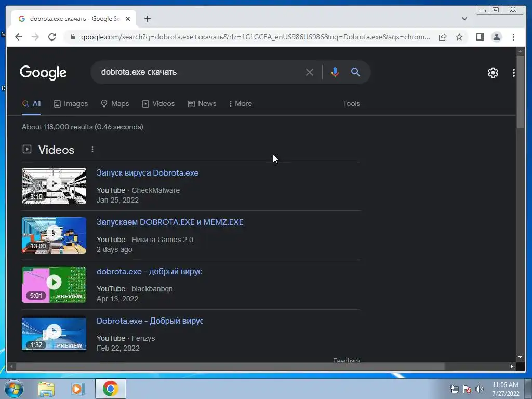Click the vertical scrollbar thumb
This screenshot has height=399, width=532.
click(520, 91)
